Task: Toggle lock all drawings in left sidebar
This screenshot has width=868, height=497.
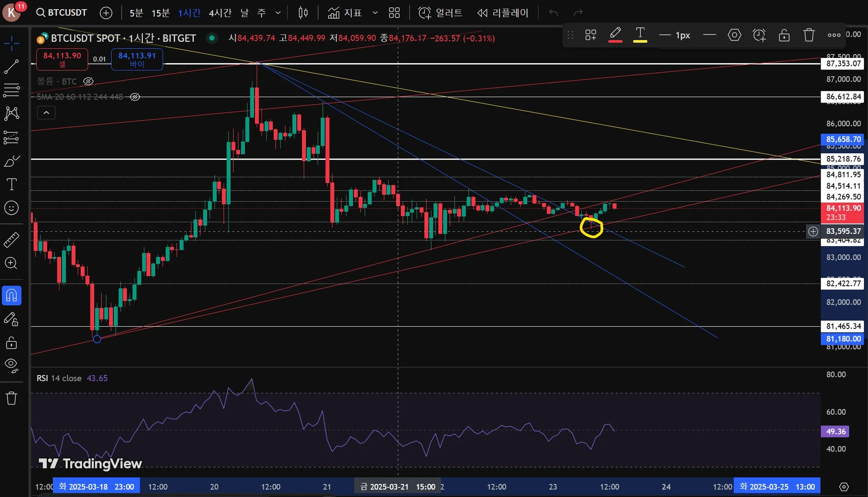Action: pos(12,343)
